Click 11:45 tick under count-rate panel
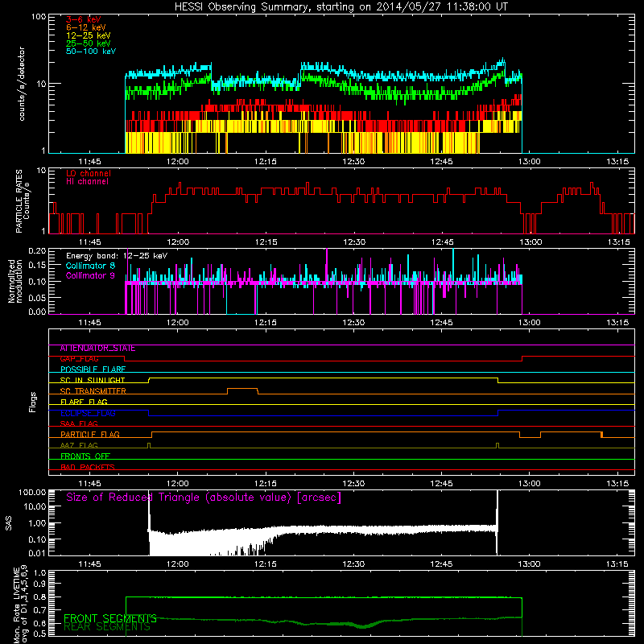Viewport: 644px width, 644px height. coord(89,162)
